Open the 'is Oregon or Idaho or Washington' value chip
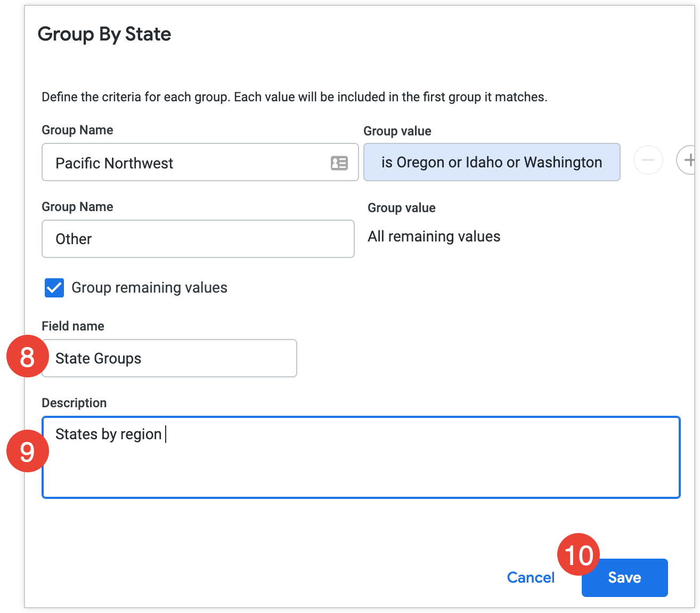Image resolution: width=700 pixels, height=613 pixels. pyautogui.click(x=491, y=162)
